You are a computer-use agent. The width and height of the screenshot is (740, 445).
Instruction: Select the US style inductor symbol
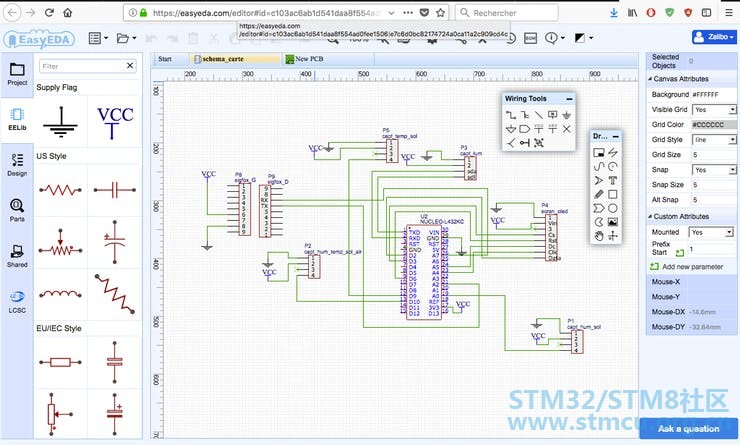(x=60, y=294)
